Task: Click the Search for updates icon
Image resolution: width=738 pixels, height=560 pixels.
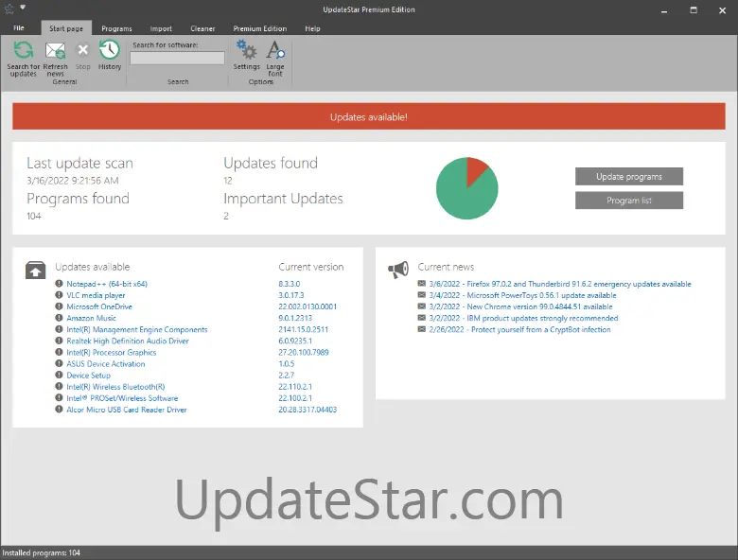Action: coord(23,51)
